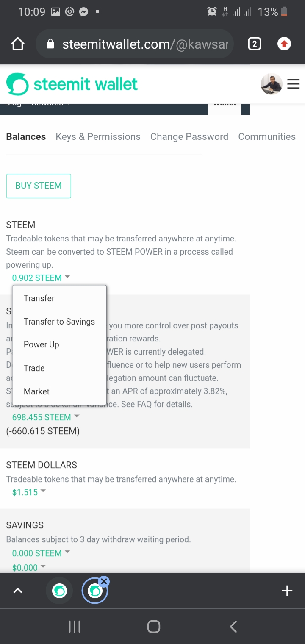
Task: Choose Transfer to Savings menu entry
Action: (x=59, y=322)
